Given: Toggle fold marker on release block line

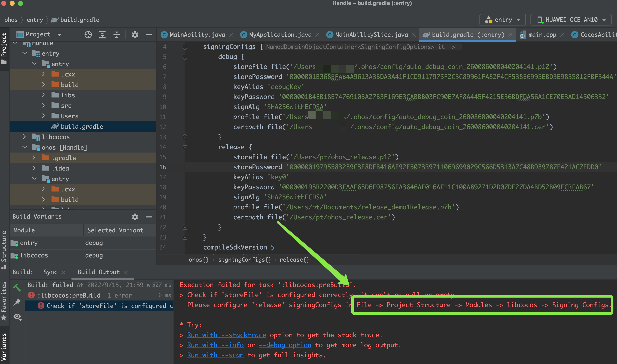Looking at the screenshot, I should coord(185,147).
